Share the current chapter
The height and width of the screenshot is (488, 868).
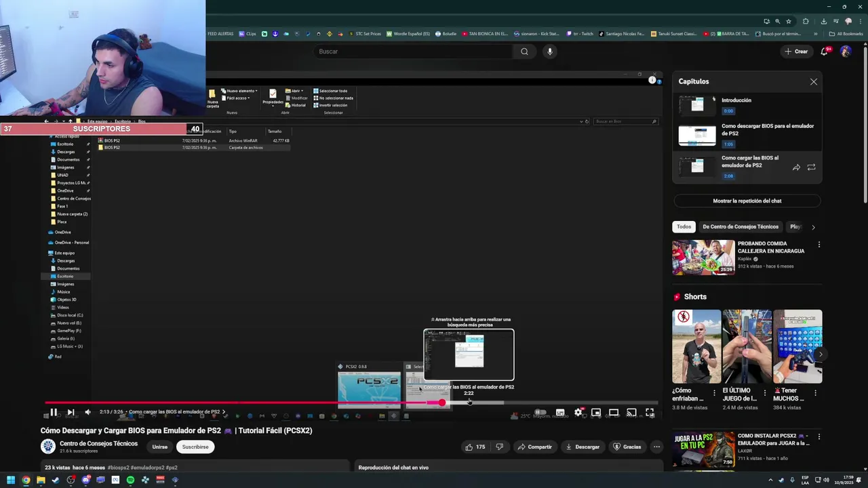[x=796, y=167]
